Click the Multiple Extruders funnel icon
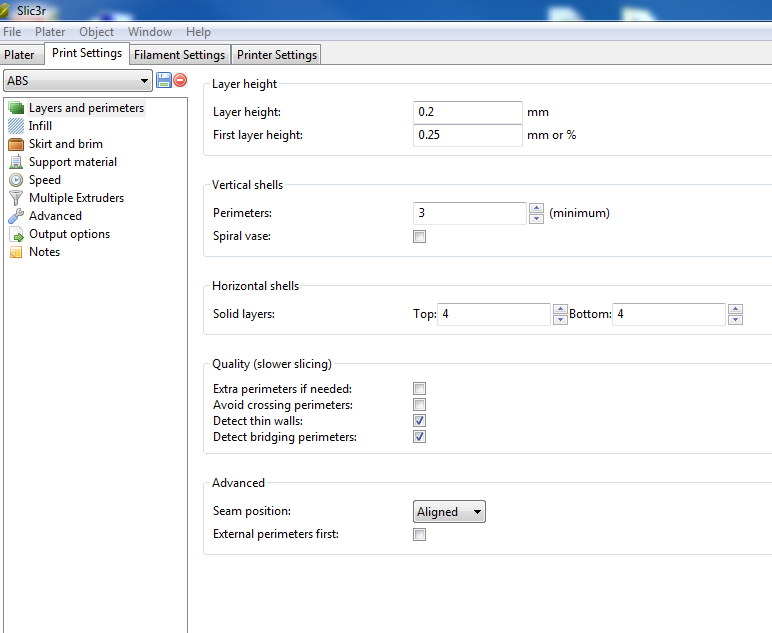Screen dimensions: 772x633 16,198
